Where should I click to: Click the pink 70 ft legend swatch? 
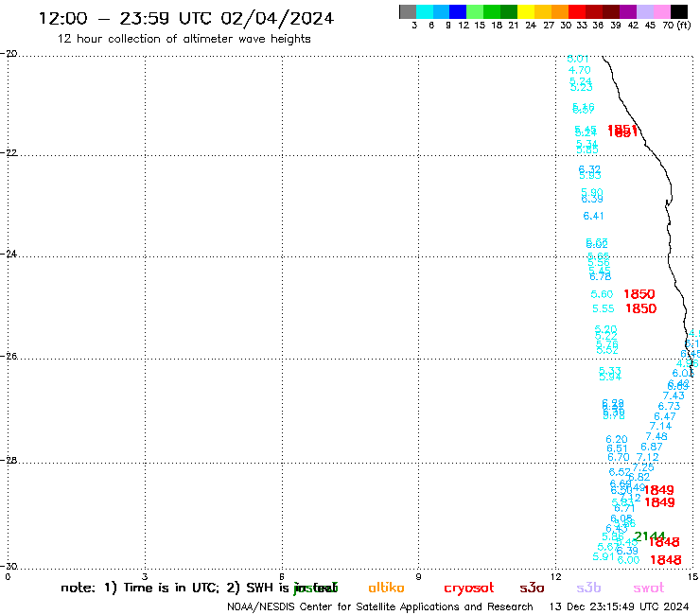tap(661, 11)
